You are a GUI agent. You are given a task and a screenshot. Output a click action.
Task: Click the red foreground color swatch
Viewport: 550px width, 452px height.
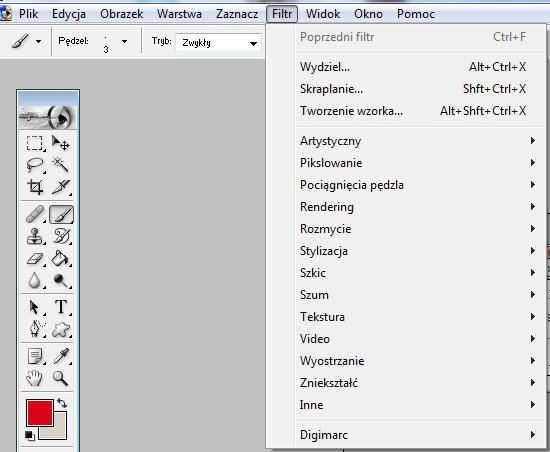(39, 413)
